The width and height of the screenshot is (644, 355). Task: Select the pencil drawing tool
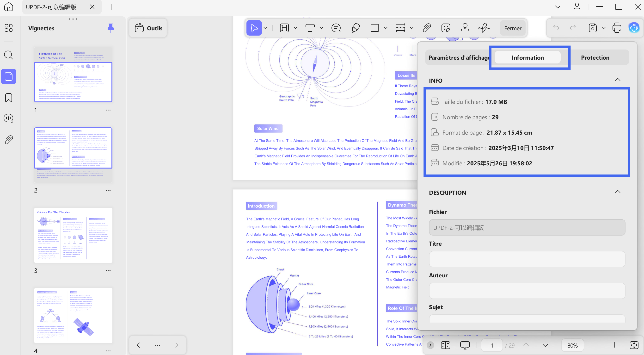tap(356, 28)
